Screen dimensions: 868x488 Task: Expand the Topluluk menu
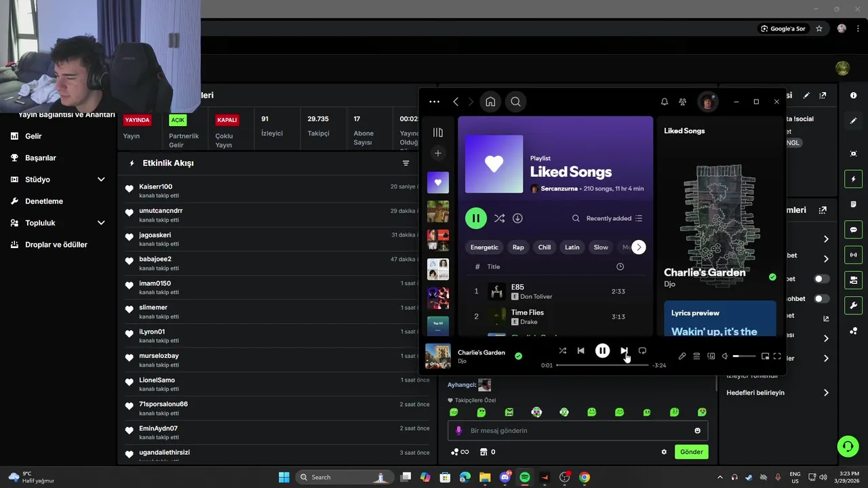pyautogui.click(x=101, y=223)
